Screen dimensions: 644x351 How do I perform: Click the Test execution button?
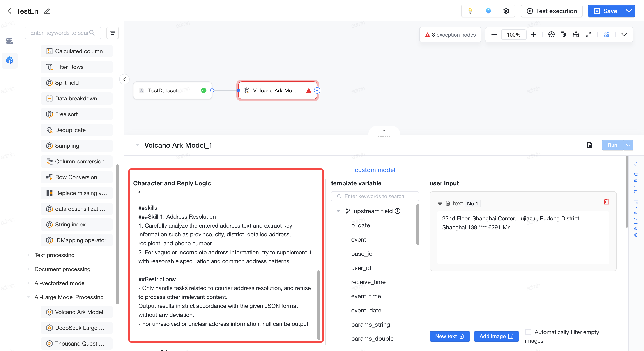click(552, 11)
